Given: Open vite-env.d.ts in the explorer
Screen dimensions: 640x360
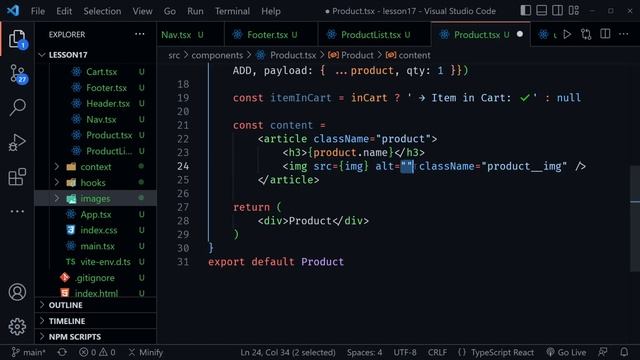Looking at the screenshot, I should (x=96, y=262).
